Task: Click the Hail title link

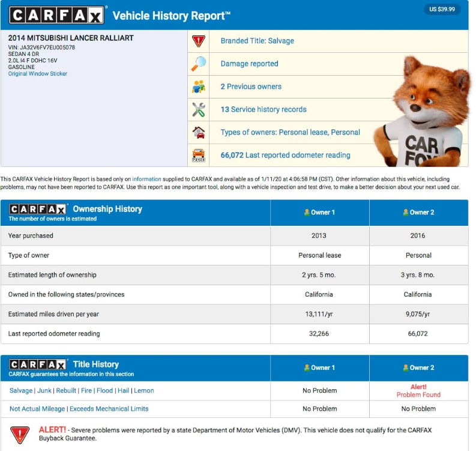Action: (123, 390)
